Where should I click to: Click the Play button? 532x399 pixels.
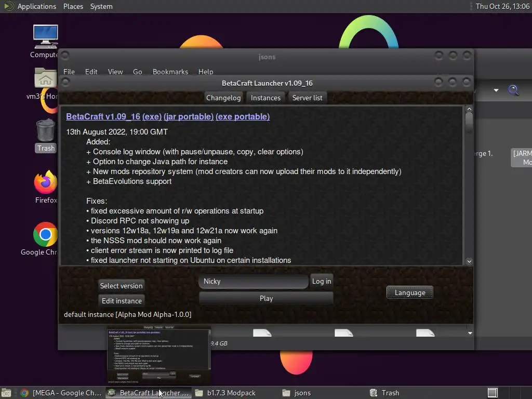click(266, 298)
